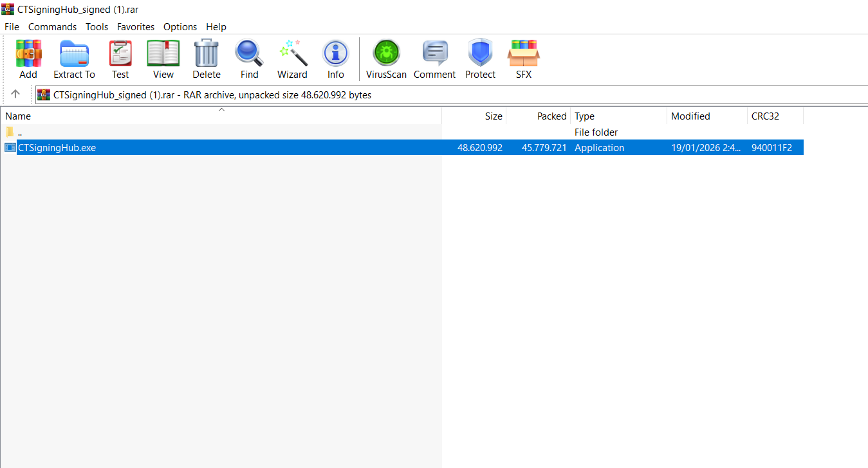
Task: Open the Commands menu
Action: click(52, 27)
